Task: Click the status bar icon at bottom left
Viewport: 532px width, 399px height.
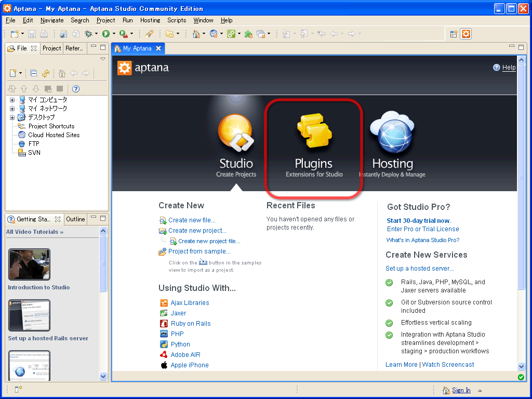Action: [19, 389]
